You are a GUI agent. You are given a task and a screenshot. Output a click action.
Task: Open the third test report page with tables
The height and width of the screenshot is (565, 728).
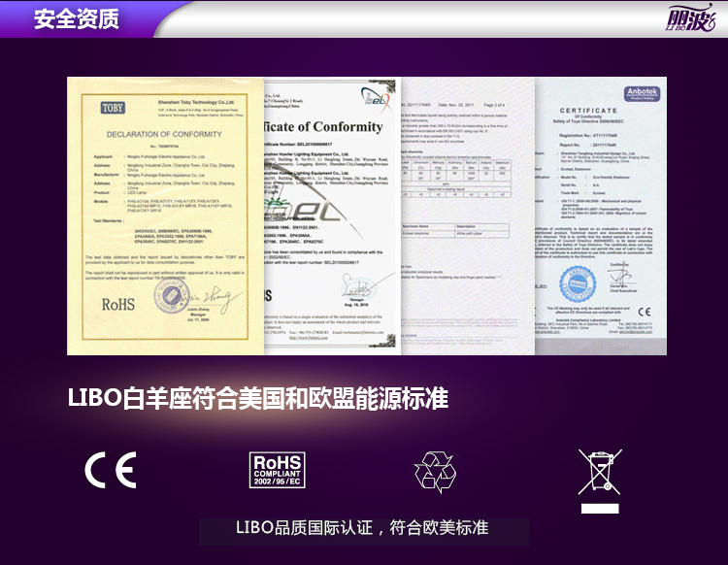click(464, 214)
